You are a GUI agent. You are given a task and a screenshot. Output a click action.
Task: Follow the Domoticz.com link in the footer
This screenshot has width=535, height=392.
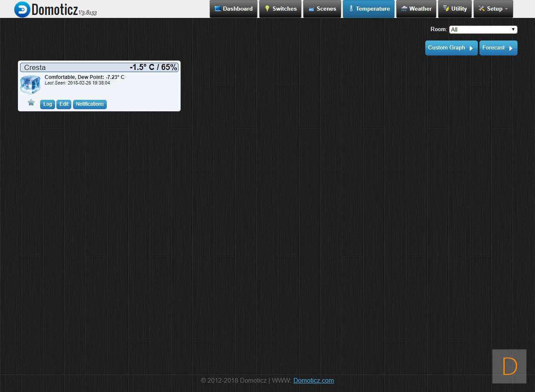coord(313,380)
